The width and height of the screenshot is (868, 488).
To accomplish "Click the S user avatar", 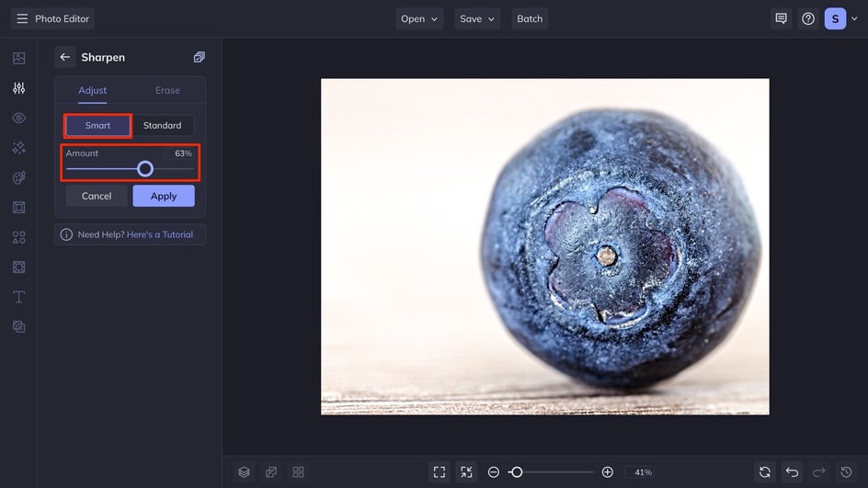I will click(835, 18).
